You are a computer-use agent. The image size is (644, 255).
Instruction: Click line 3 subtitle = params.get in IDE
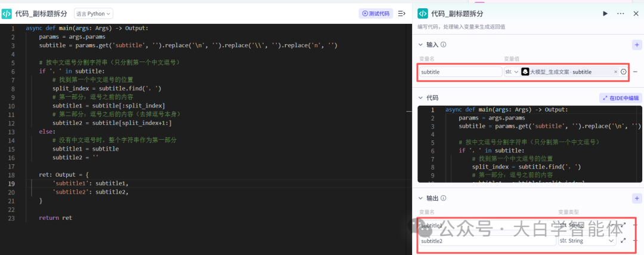tap(188, 45)
